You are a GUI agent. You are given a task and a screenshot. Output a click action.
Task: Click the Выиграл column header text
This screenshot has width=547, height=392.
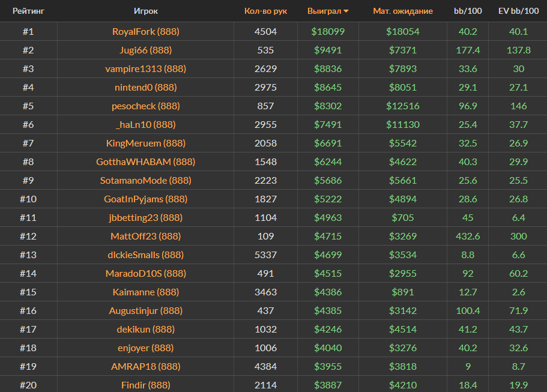point(324,11)
